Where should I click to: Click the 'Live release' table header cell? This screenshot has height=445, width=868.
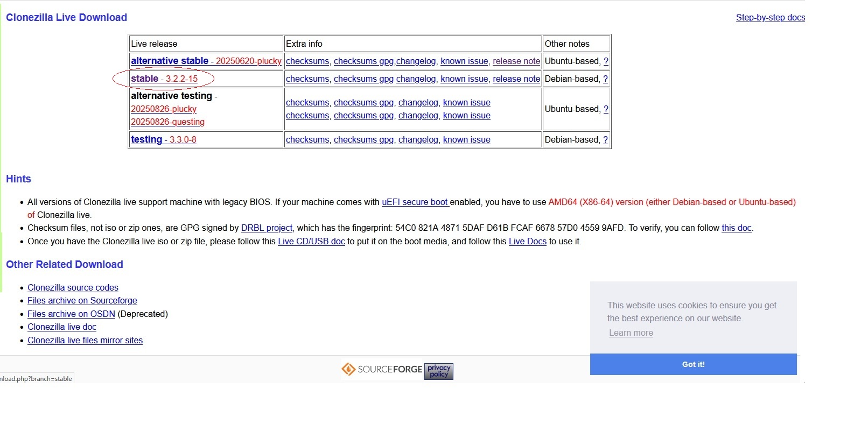(x=206, y=44)
